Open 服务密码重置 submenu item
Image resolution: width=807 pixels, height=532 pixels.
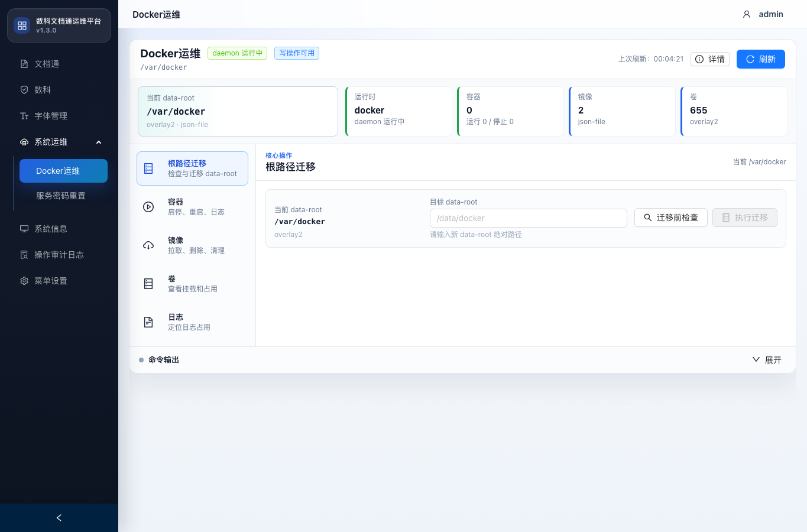[63, 196]
